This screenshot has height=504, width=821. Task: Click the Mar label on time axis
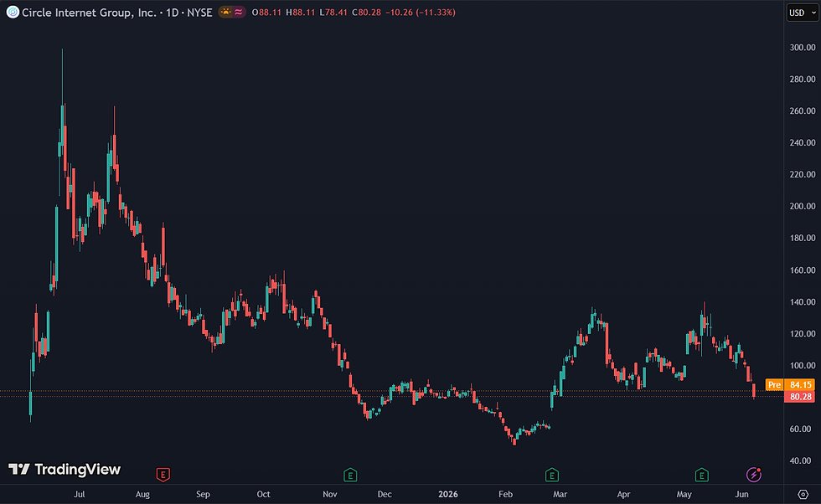(560, 494)
